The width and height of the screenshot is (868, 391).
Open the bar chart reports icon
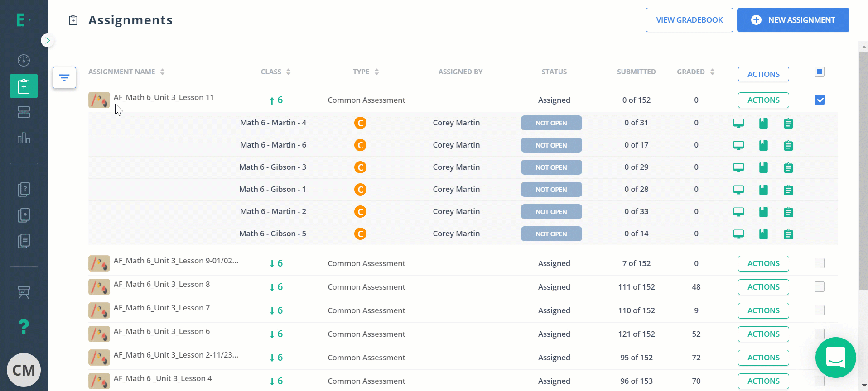click(24, 138)
